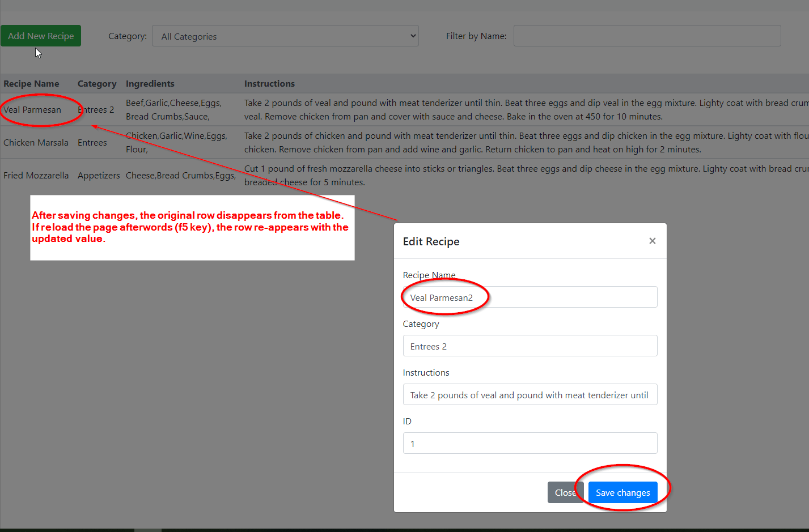Select the Chicken Marsala recipe row

coord(36,142)
